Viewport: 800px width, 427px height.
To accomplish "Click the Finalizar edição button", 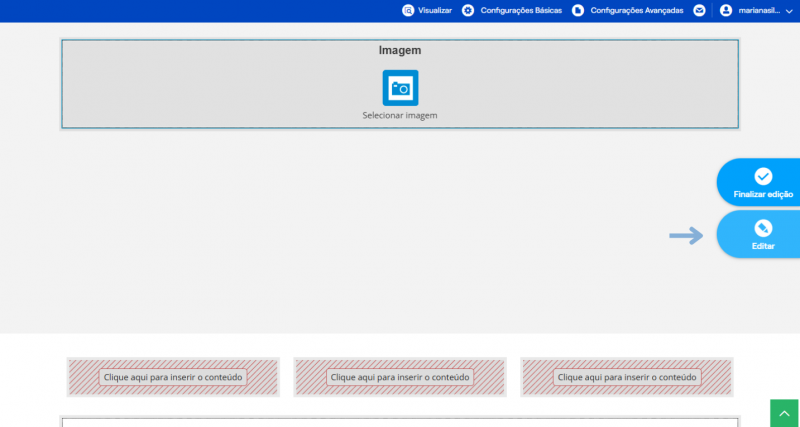I will click(760, 182).
